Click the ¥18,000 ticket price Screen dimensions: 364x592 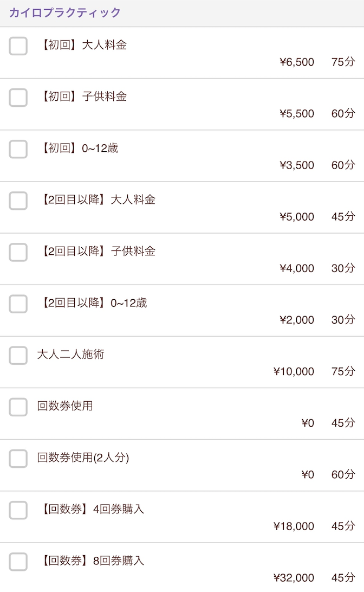[294, 526]
